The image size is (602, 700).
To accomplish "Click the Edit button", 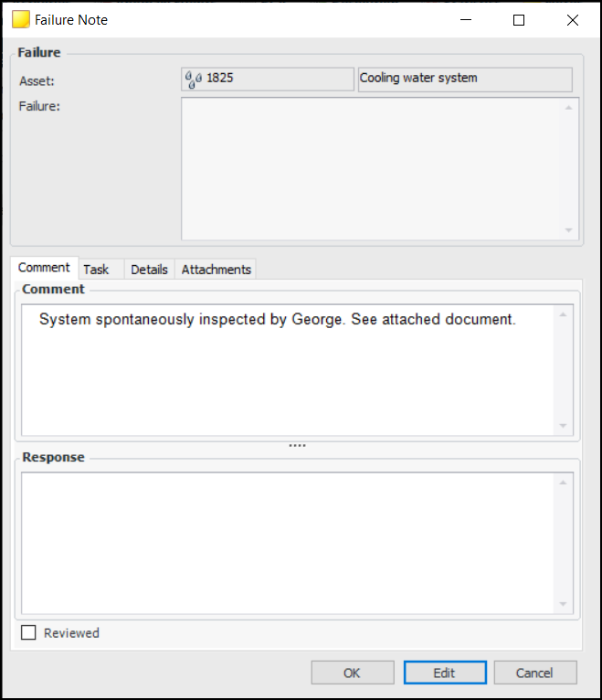I will (445, 673).
